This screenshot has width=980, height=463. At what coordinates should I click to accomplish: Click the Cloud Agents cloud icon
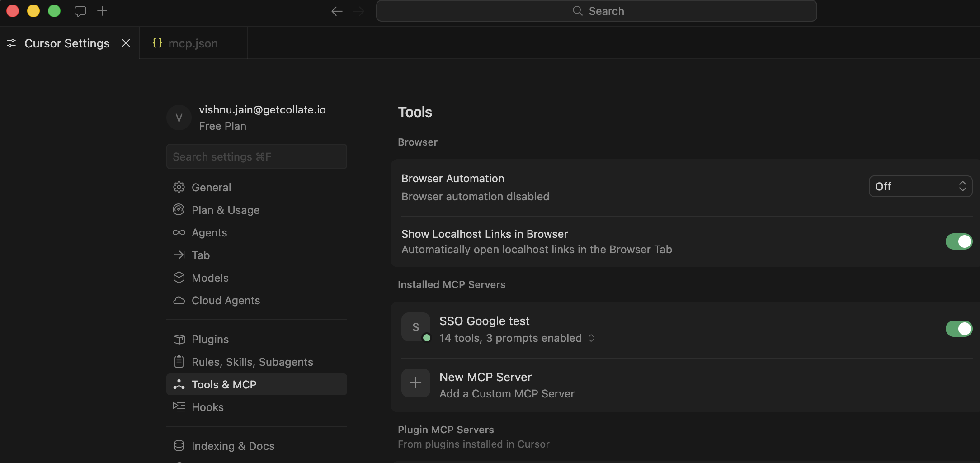coord(179,300)
